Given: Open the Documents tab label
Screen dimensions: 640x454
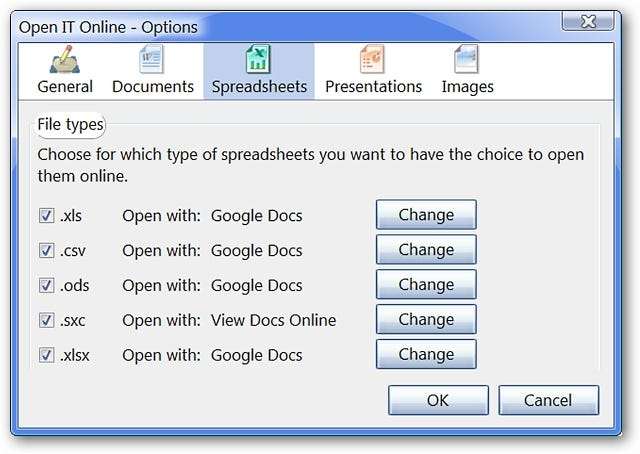Looking at the screenshot, I should point(153,87).
